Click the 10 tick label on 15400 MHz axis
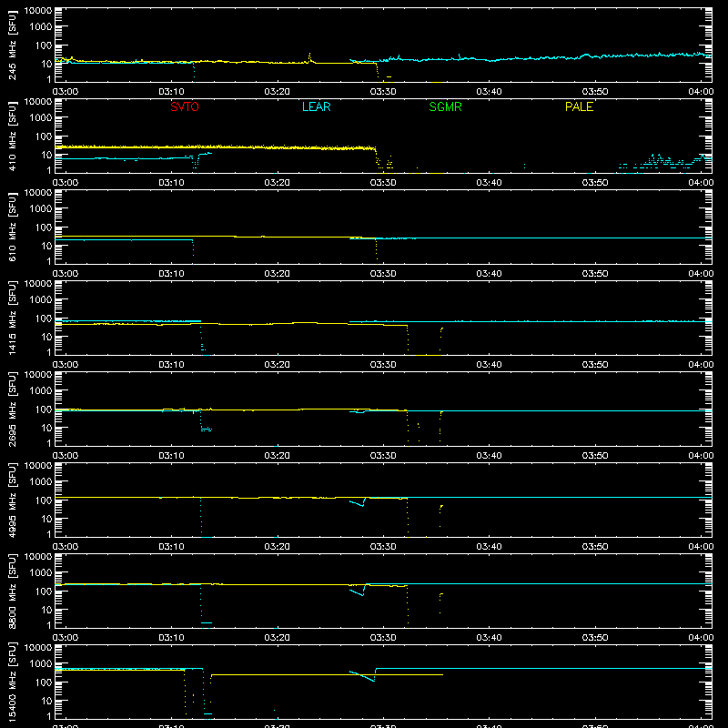The width and height of the screenshot is (728, 728). pos(46,701)
